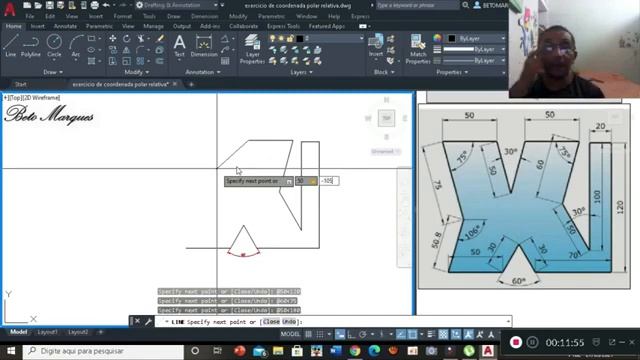This screenshot has height=360, width=640.
Task: Toggle object snap tracking in status bar
Action: point(401,334)
